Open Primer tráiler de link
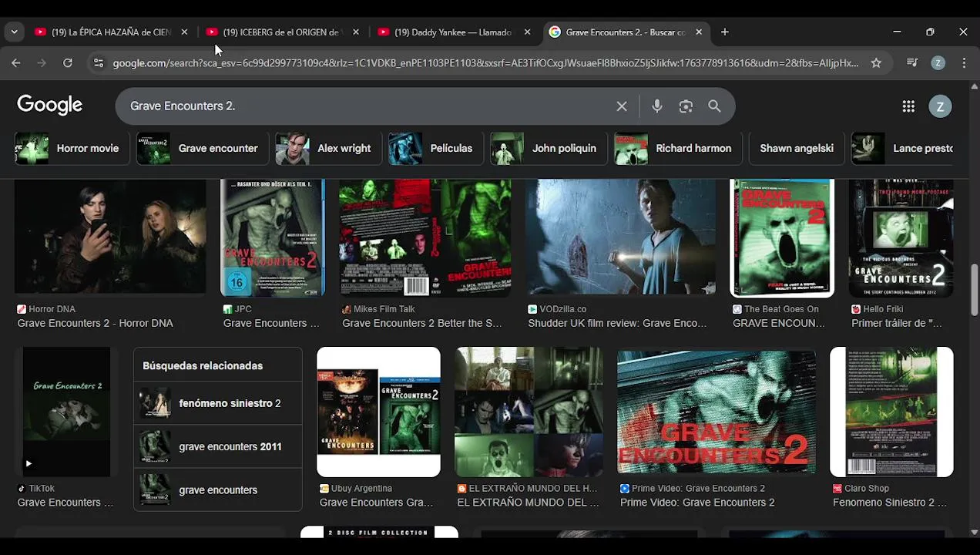Screen dimensions: 980x555 tap(896, 324)
